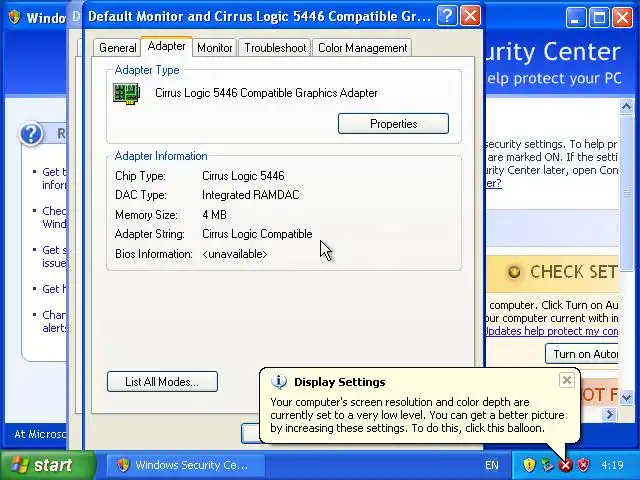Click the graphics adapter card icon
This screenshot has width=640, height=480.
(127, 94)
